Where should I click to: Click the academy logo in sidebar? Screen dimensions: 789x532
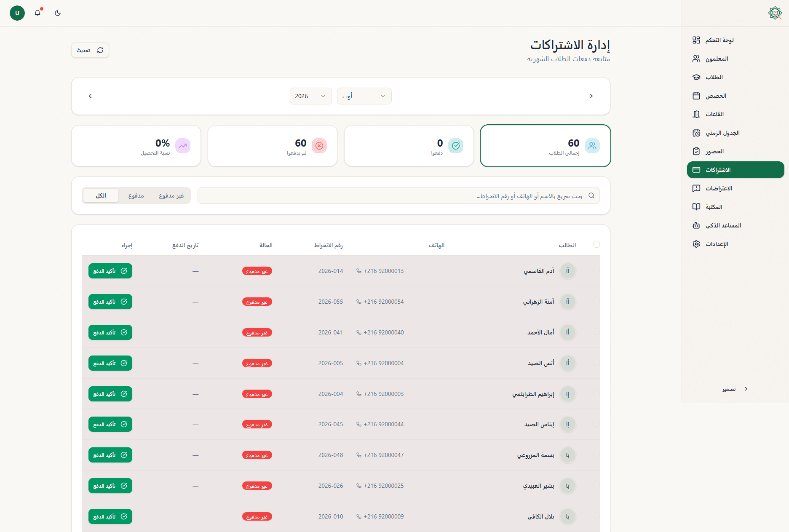coord(775,13)
